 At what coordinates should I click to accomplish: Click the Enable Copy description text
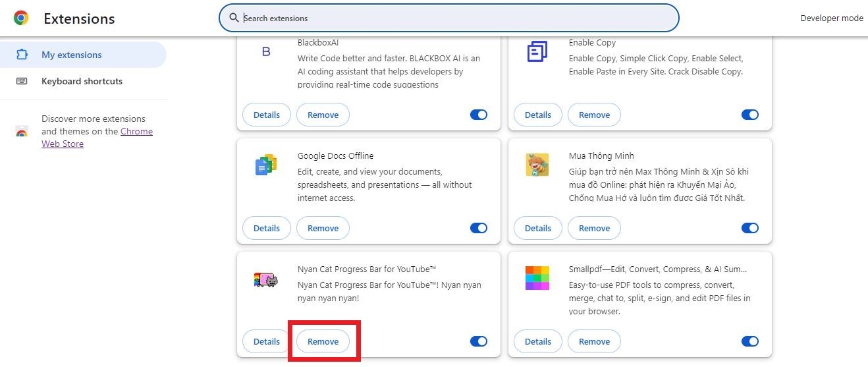[x=656, y=65]
